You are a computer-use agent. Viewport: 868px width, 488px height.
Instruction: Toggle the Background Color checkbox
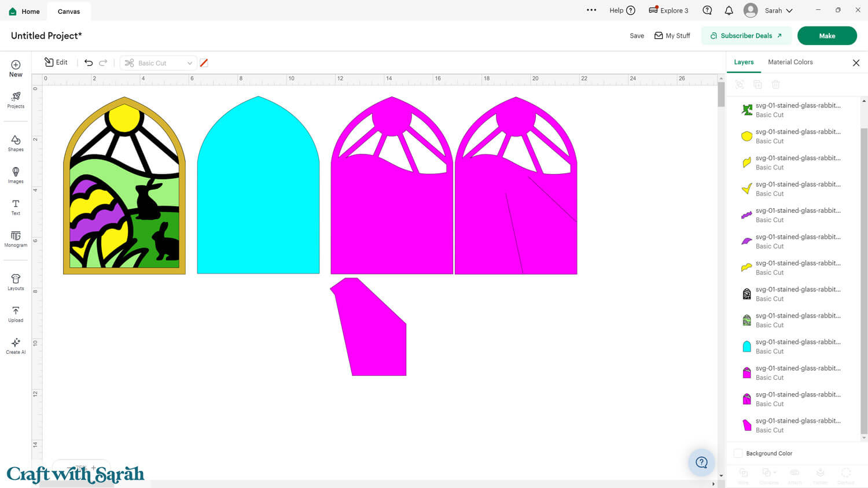tap(738, 453)
